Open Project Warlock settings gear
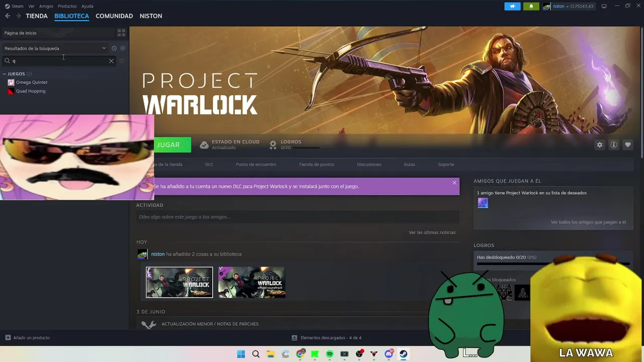Screen dimensions: 644x362 coord(599,145)
